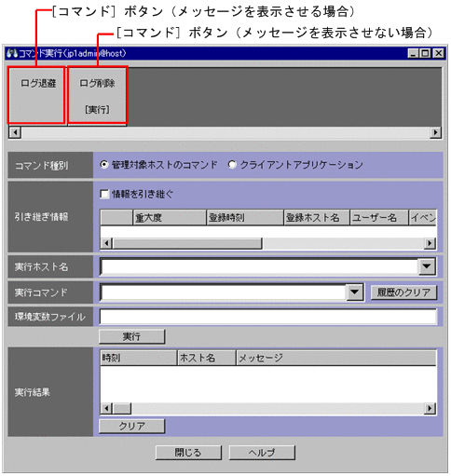Open ヘルプ button
Screen dimensions: 451x476
(262, 453)
